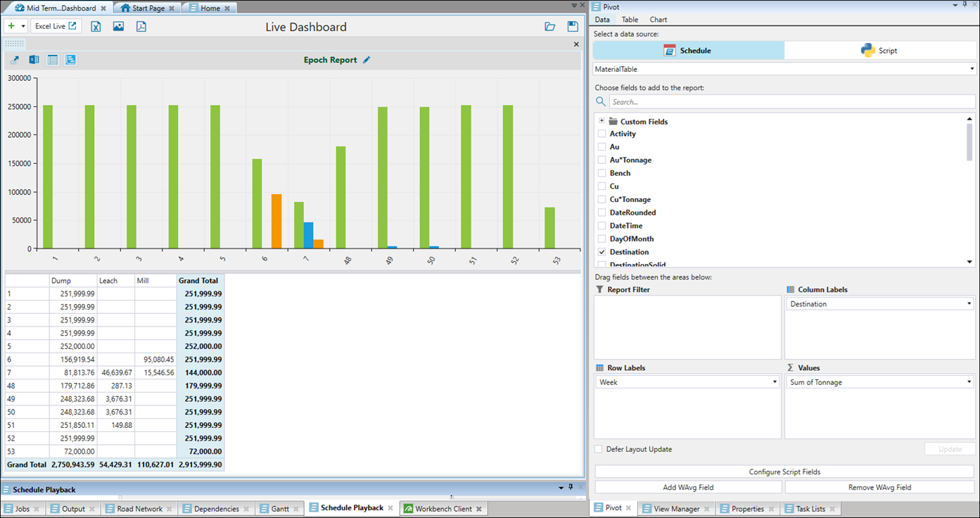Image resolution: width=980 pixels, height=518 pixels.
Task: Uncheck the Destination field checkbox
Action: point(602,252)
